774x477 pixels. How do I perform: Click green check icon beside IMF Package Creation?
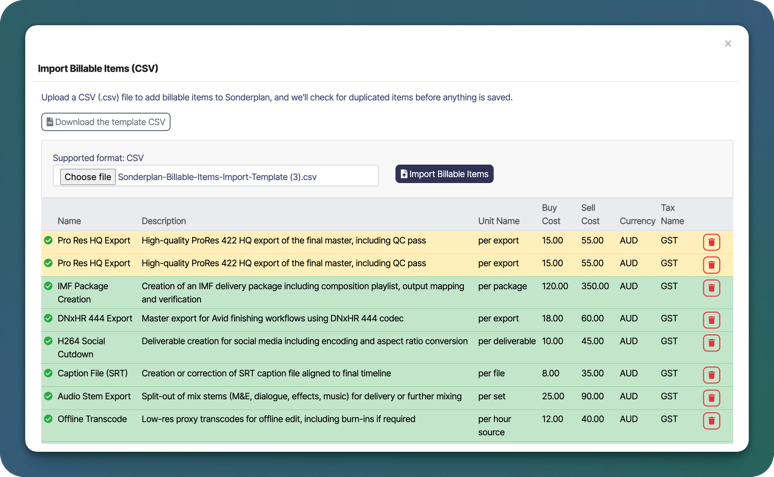pos(48,286)
